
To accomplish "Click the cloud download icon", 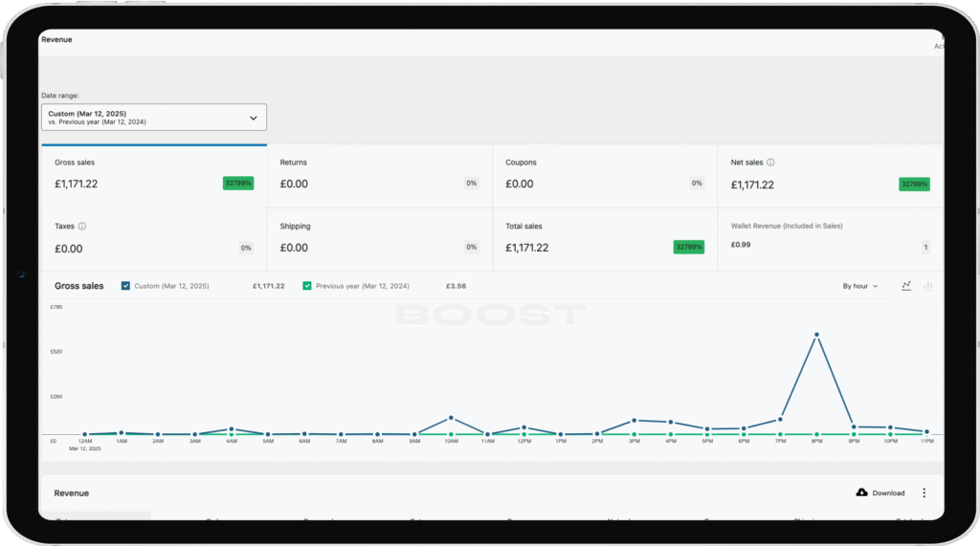I will click(862, 492).
